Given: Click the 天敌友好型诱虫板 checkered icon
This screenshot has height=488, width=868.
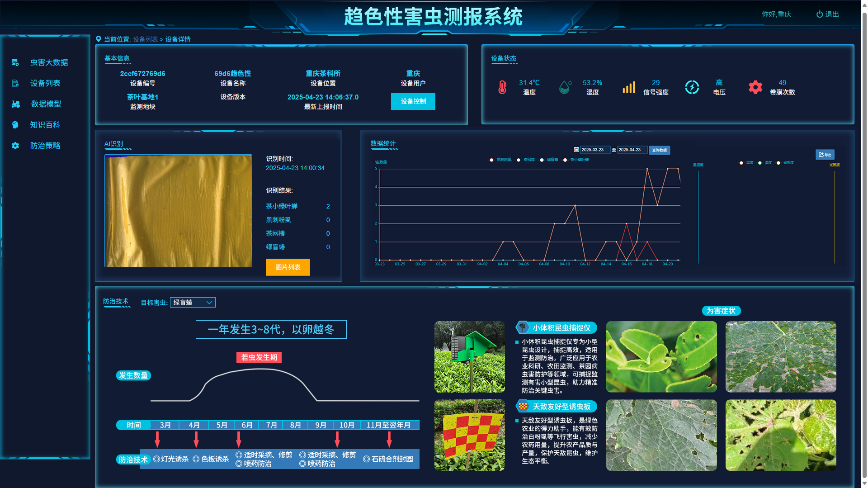Looking at the screenshot, I should click(523, 406).
